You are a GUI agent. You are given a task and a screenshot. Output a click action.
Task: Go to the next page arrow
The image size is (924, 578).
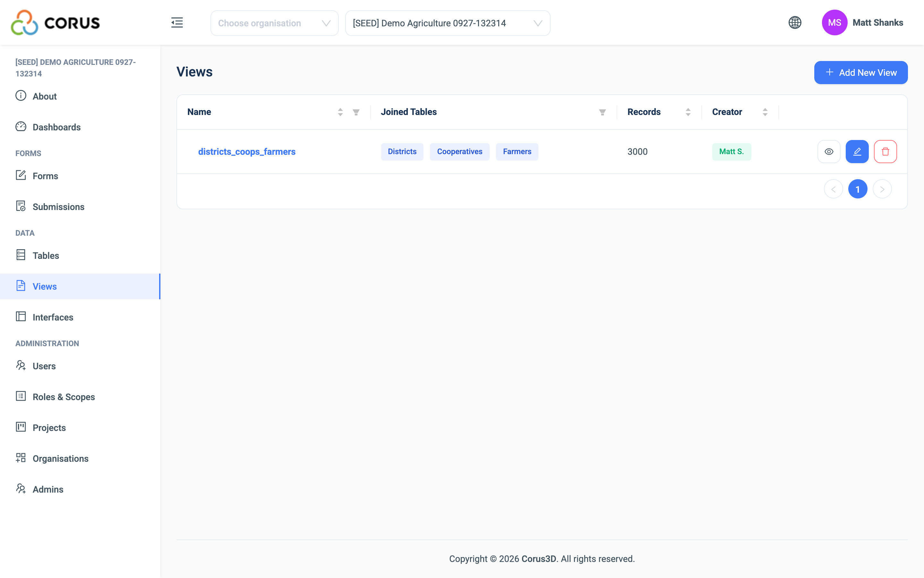pos(882,189)
